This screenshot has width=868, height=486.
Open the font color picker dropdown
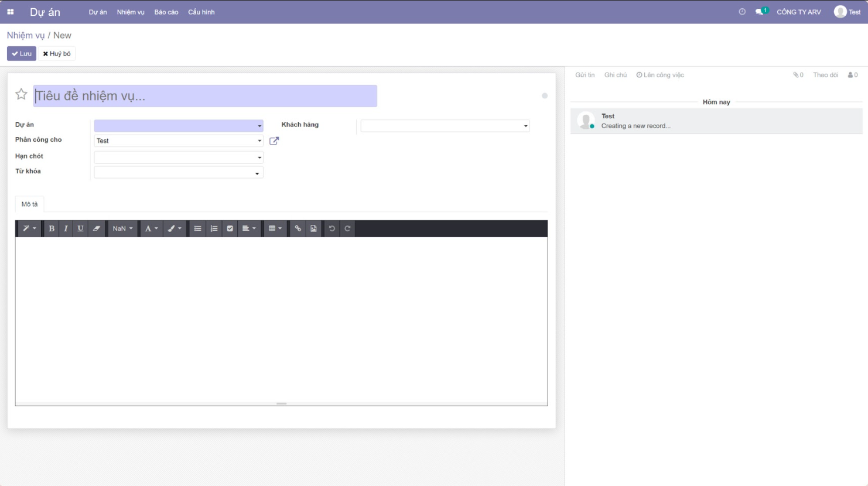click(x=151, y=228)
